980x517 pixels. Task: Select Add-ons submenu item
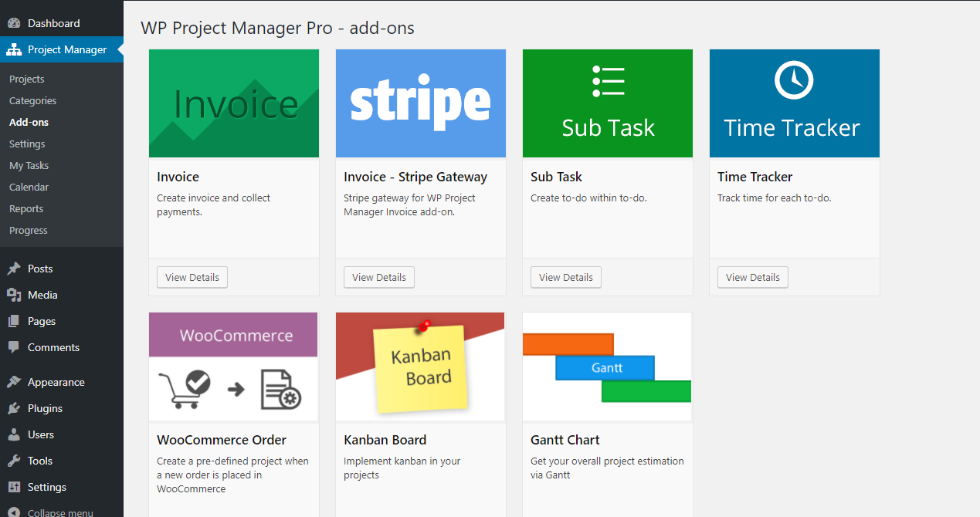click(x=29, y=122)
